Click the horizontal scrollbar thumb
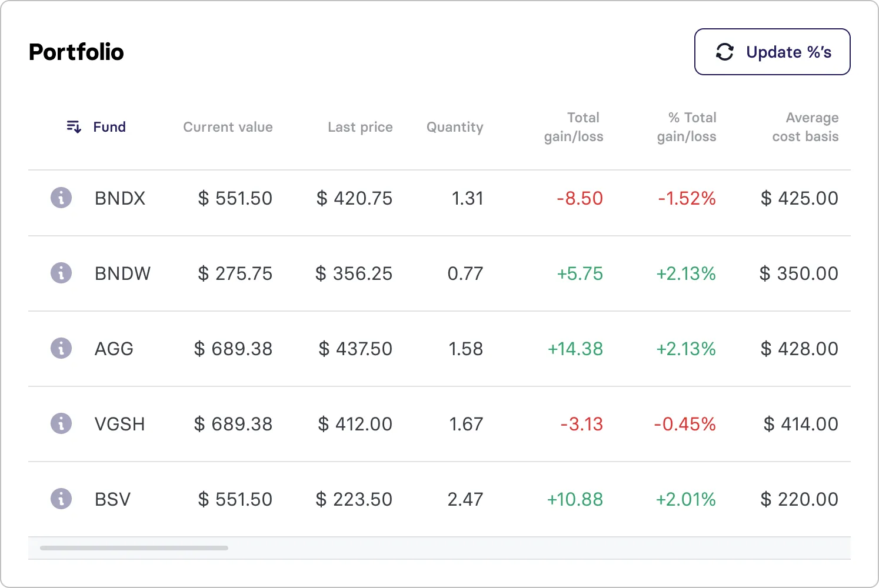The height and width of the screenshot is (588, 879). coord(134,548)
